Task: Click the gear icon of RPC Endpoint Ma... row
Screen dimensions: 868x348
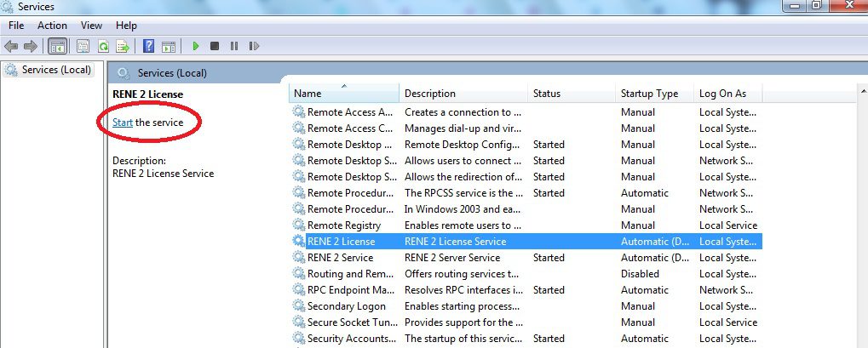Action: pos(299,290)
